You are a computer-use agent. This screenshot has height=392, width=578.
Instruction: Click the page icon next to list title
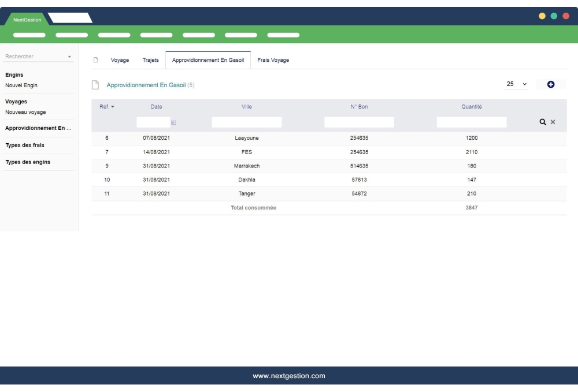[96, 85]
